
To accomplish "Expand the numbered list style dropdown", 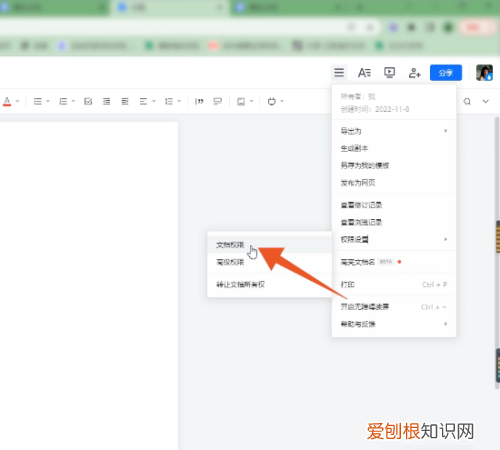I will pos(73,101).
